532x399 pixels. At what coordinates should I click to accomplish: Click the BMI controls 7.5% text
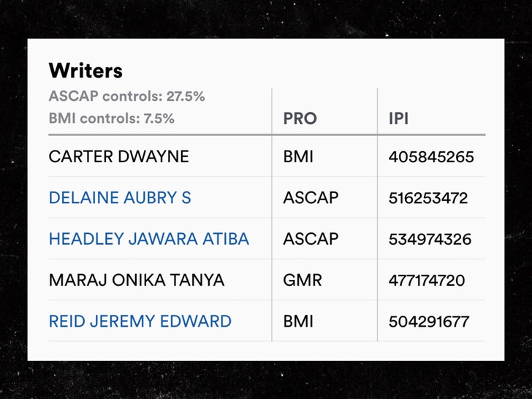click(x=112, y=118)
